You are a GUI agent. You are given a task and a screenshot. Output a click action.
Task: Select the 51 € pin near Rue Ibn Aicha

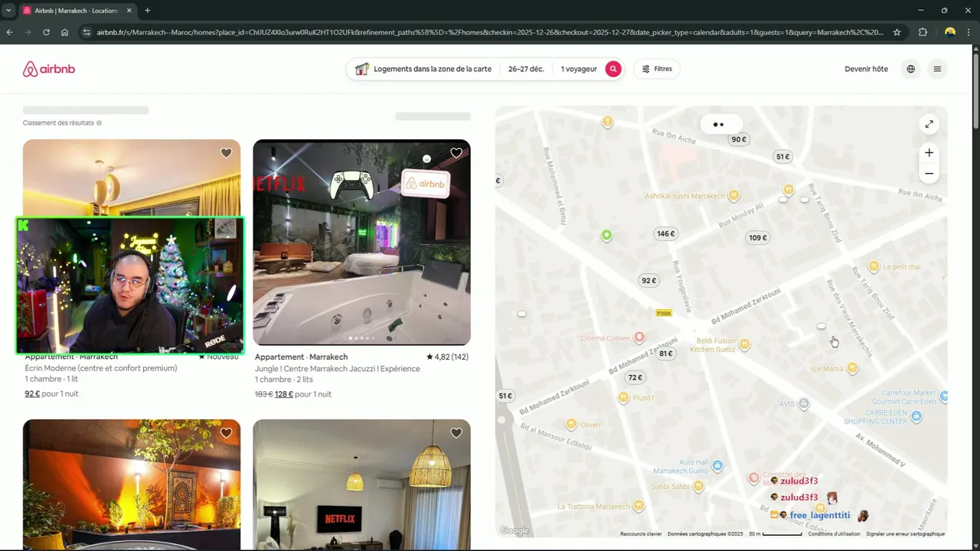(x=782, y=157)
